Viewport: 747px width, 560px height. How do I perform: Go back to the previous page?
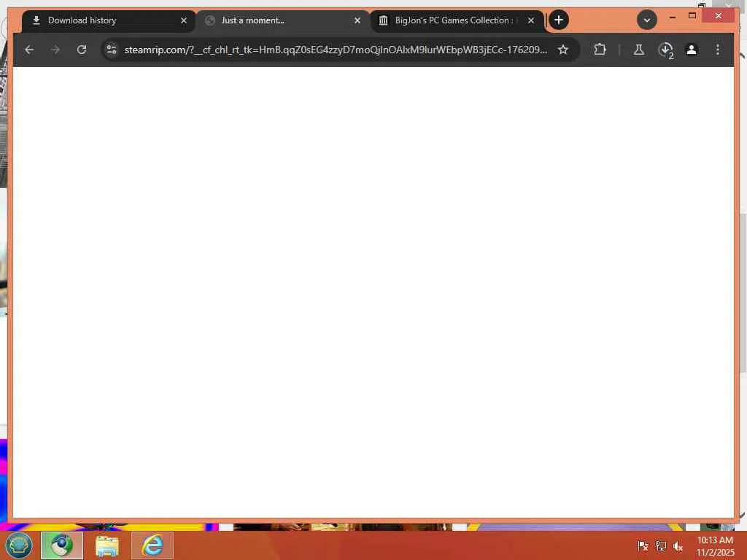[29, 50]
